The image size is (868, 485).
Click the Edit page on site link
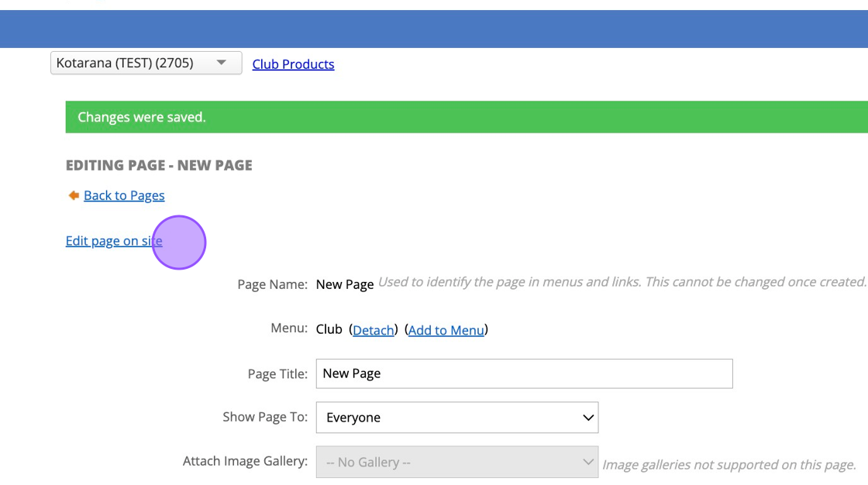(113, 241)
